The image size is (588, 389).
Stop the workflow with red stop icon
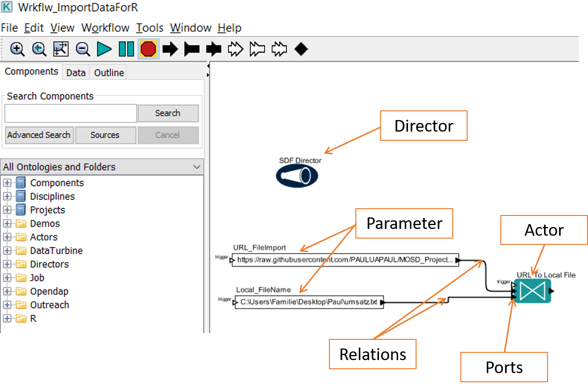click(148, 49)
